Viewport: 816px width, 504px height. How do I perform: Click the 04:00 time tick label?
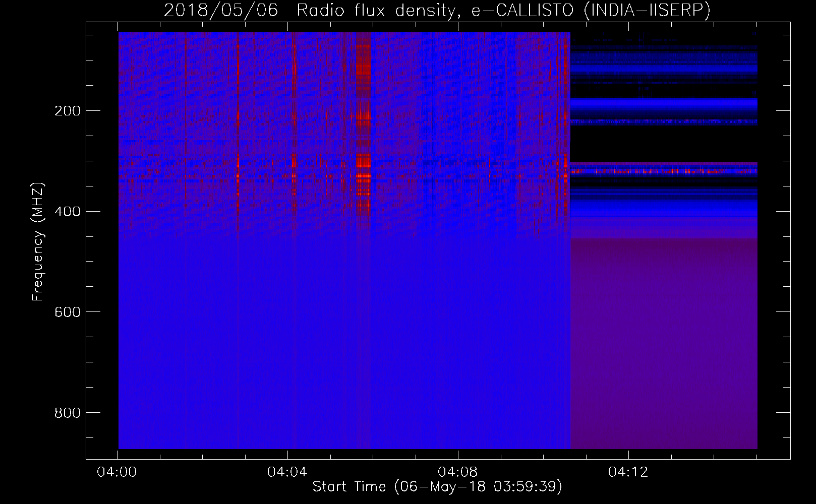point(117,472)
